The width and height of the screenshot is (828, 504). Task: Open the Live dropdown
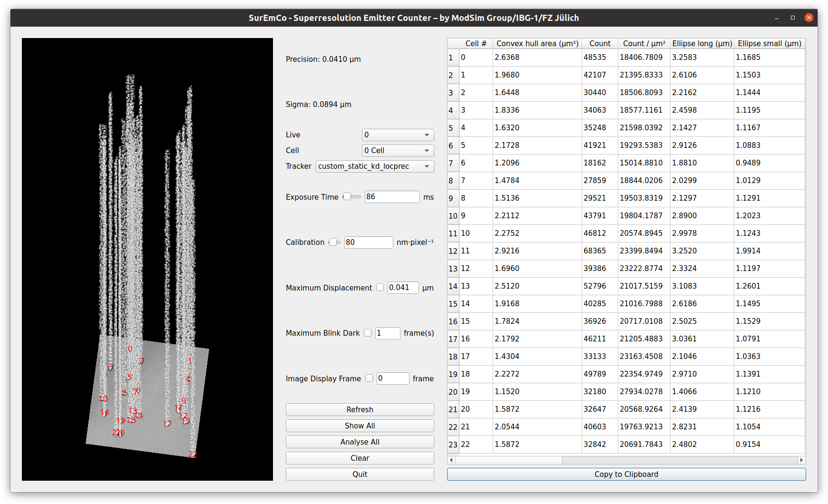pos(398,135)
